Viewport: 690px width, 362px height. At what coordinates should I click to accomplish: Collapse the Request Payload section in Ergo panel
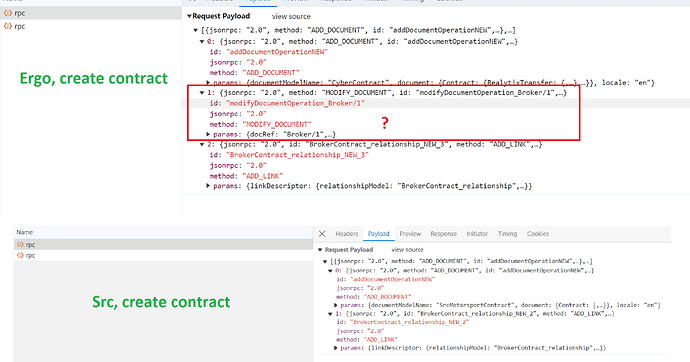(x=189, y=16)
